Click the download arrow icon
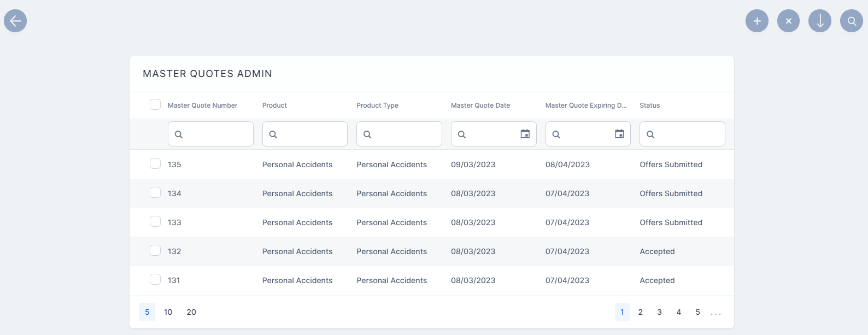 click(x=820, y=21)
